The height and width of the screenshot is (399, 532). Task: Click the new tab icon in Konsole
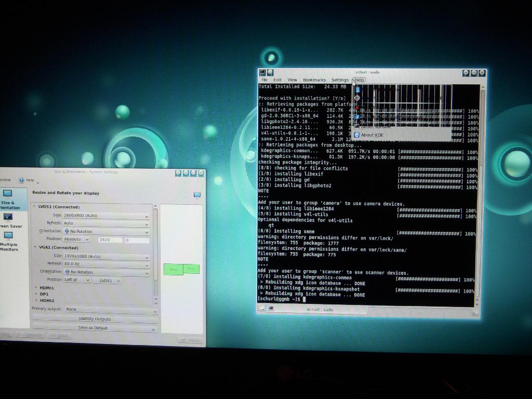[261, 309]
